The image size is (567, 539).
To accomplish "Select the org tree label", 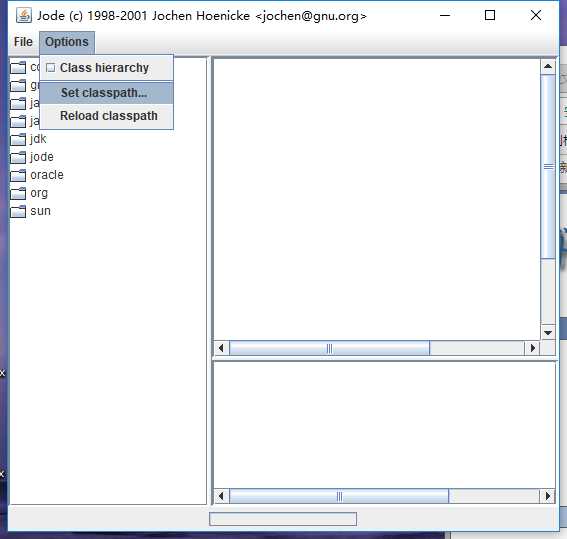I will (x=39, y=193).
